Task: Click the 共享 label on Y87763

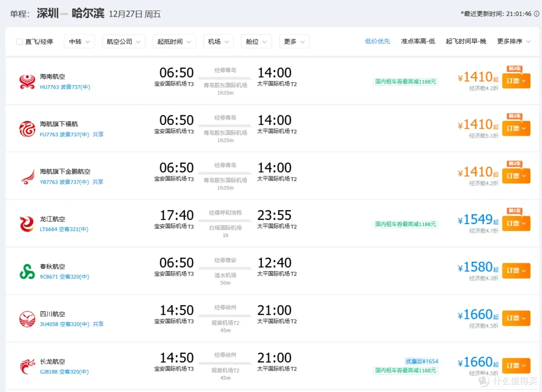Action: tap(98, 182)
